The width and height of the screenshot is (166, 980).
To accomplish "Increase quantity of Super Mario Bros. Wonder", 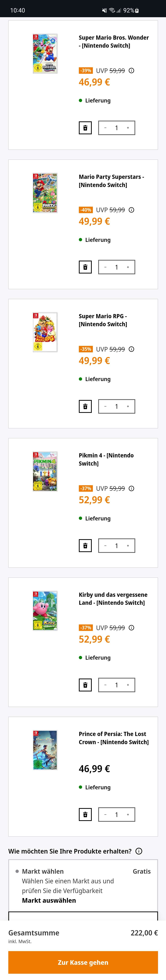I will click(128, 128).
